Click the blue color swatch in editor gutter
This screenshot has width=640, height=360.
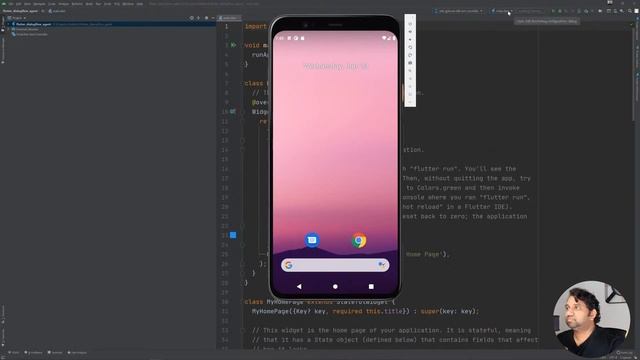coord(233,235)
